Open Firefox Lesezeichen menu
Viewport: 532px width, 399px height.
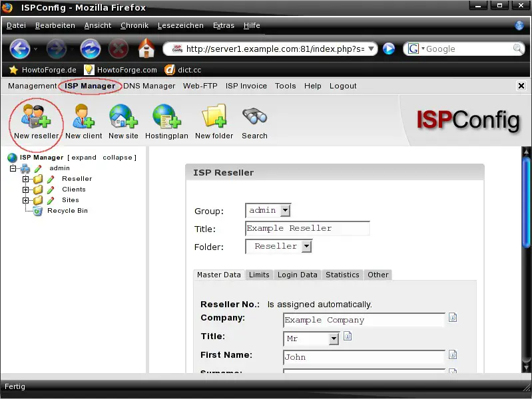(x=180, y=25)
